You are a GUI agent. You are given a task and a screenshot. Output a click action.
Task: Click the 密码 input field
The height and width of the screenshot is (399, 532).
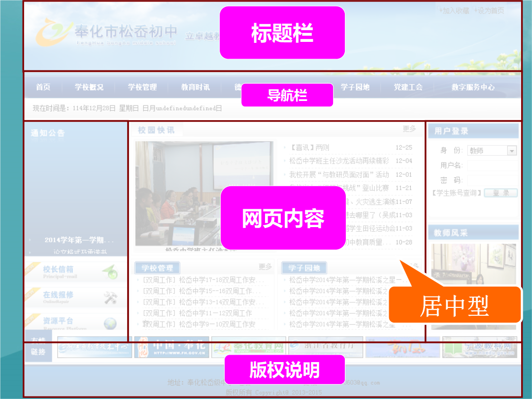493,180
